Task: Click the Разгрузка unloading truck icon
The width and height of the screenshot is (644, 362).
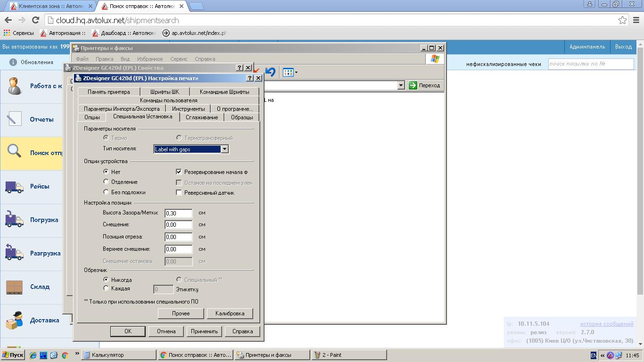Action: (x=14, y=253)
